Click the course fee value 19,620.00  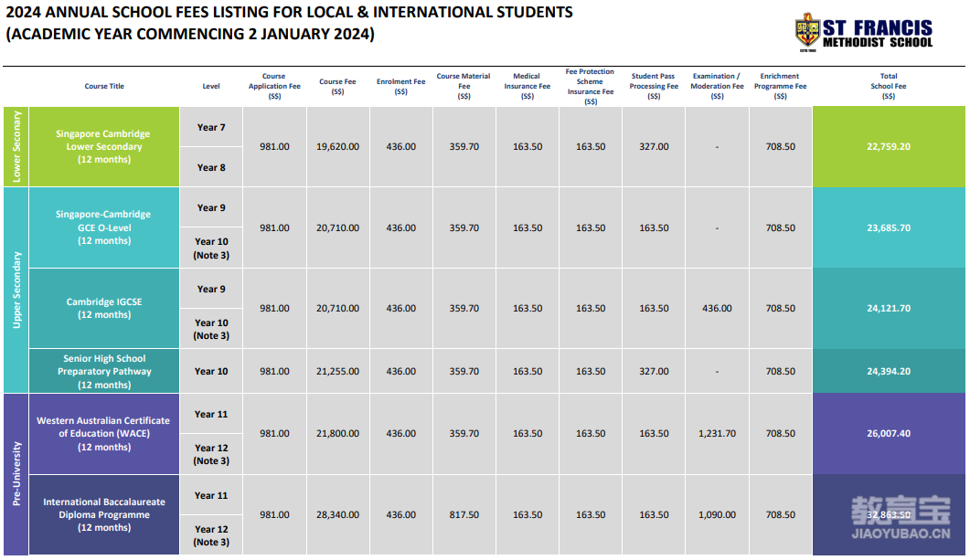click(337, 146)
